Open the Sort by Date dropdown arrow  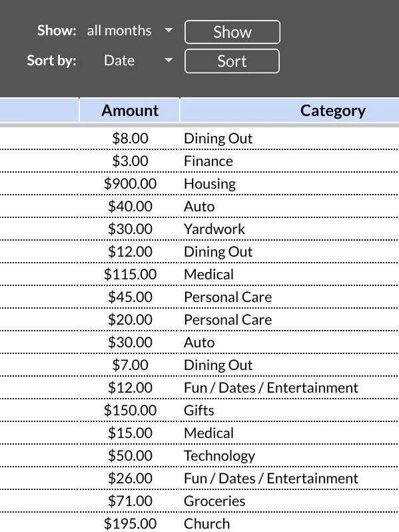(x=169, y=61)
